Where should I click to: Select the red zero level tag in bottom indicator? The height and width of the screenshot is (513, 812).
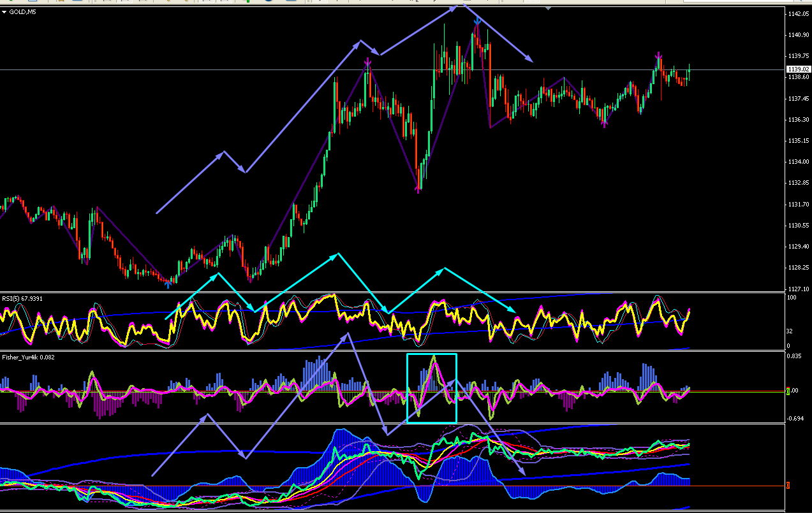788,486
